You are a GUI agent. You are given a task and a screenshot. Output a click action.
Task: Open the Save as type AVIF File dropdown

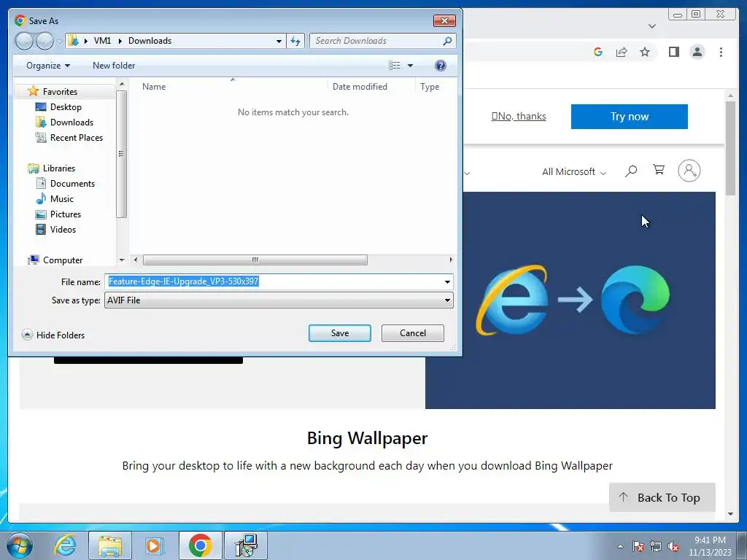click(x=279, y=300)
